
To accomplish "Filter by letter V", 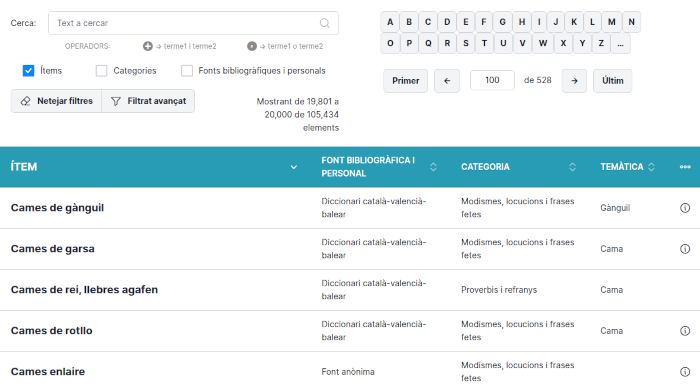I will [x=522, y=43].
